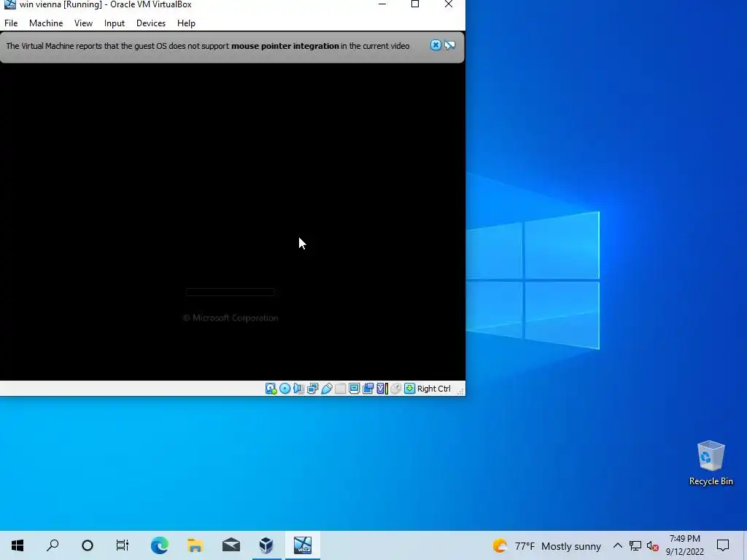Launch Microsoft Edge from taskbar
The image size is (747, 560).
159,545
